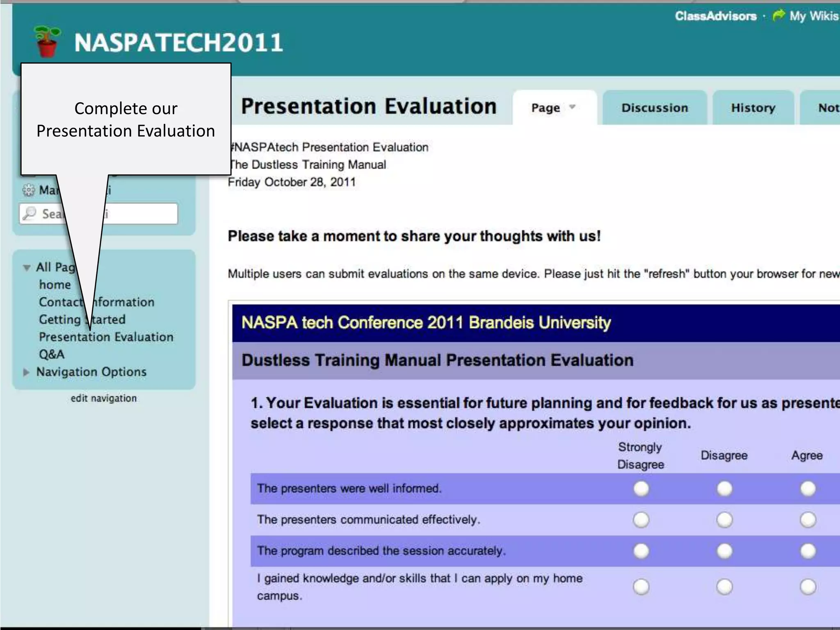Select Agree for presenters were well informed
840x630 pixels.
808,488
